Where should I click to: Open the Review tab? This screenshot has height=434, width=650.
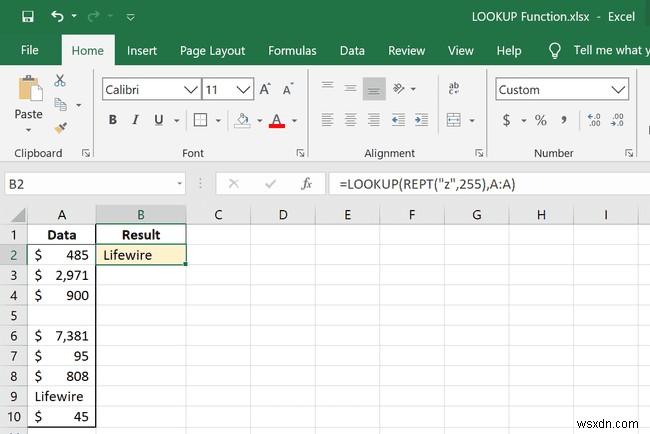[407, 51]
